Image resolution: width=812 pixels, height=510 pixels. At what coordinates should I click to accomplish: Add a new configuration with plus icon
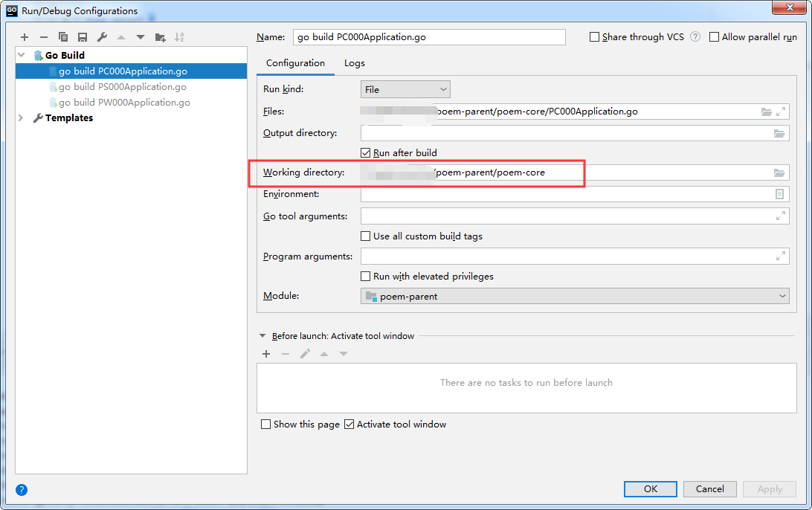[x=25, y=37]
